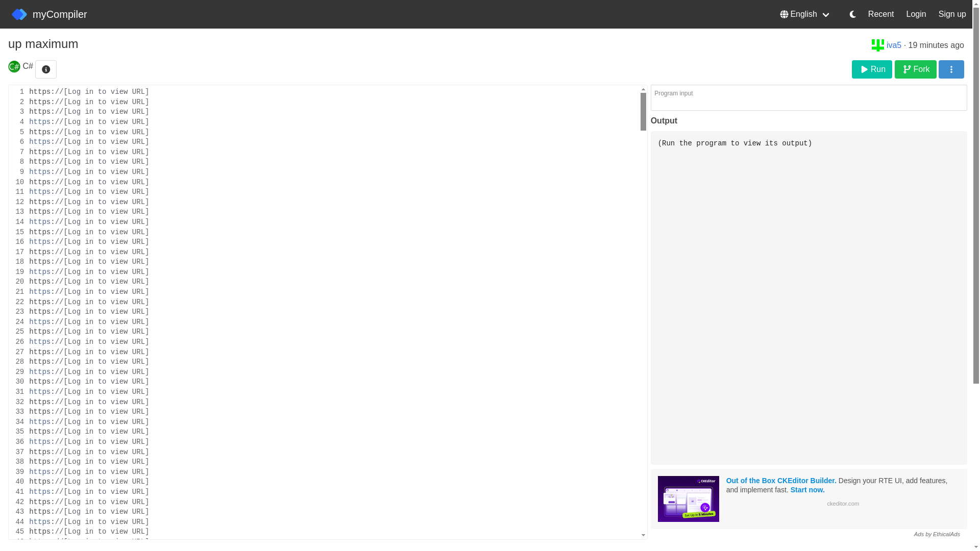Click ckeditor.com ad source text
This screenshot has height=551, width=980.
click(x=843, y=504)
